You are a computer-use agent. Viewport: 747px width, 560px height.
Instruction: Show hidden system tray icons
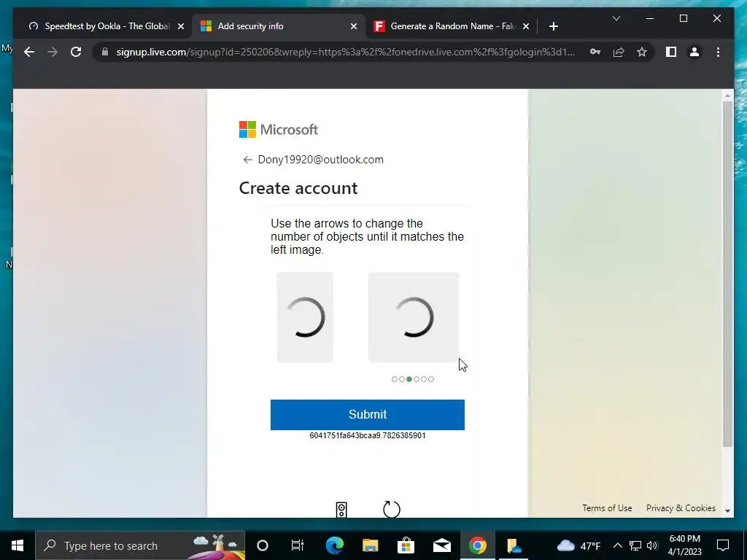tap(617, 545)
